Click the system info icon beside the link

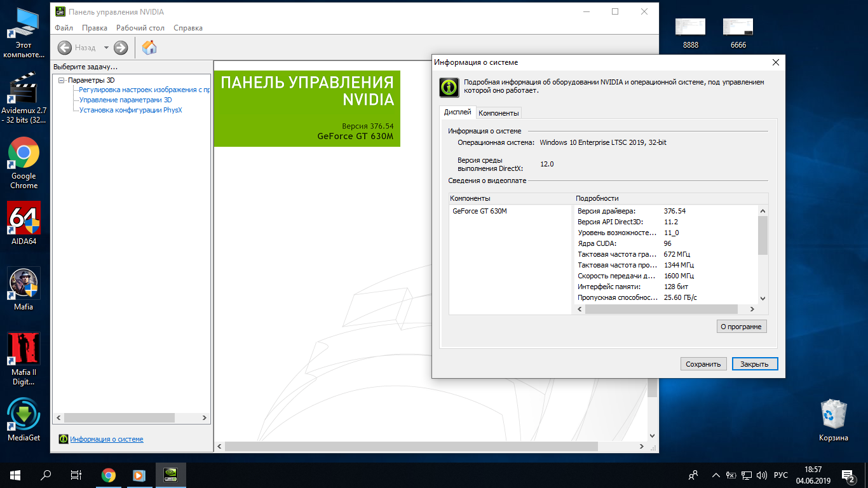64,438
